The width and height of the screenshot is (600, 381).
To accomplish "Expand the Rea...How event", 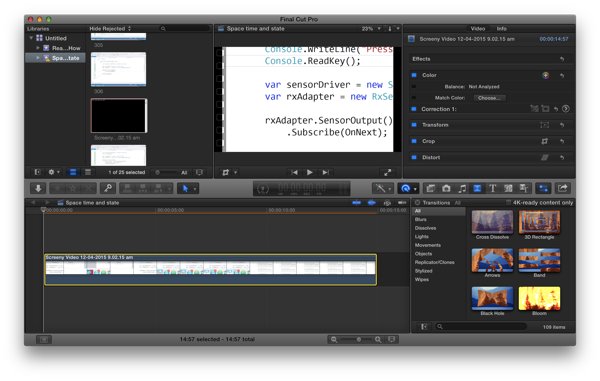I will pos(38,48).
